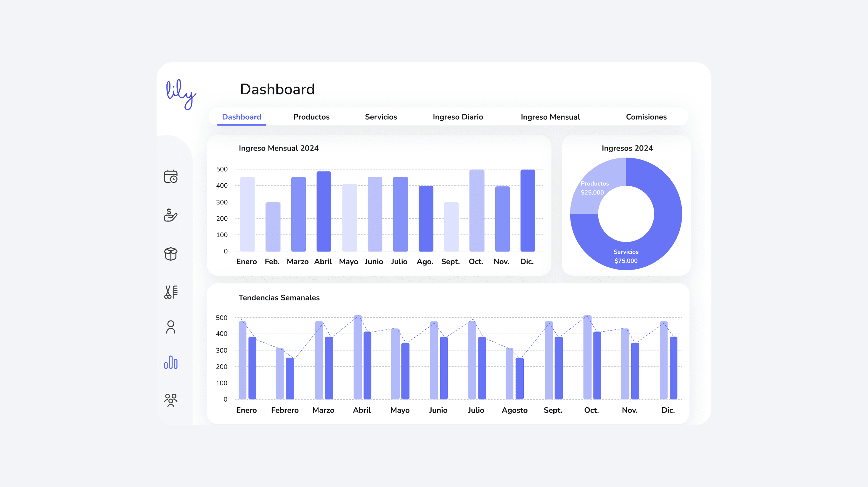Screen dimensions: 868x487
Task: Open the products box icon in the sidebar
Action: [x=171, y=254]
